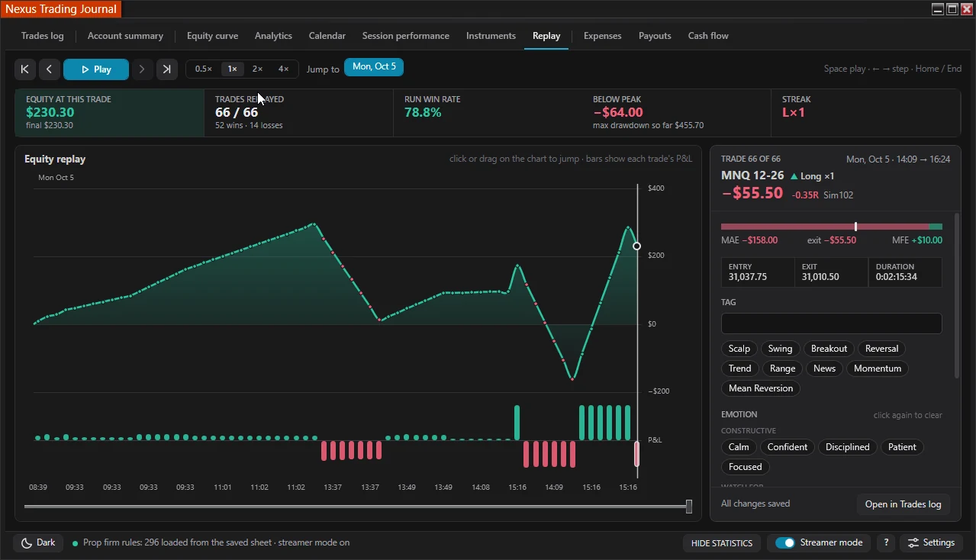Apply the Mean Reversion tag
The width and height of the screenshot is (976, 560).
[x=761, y=388]
